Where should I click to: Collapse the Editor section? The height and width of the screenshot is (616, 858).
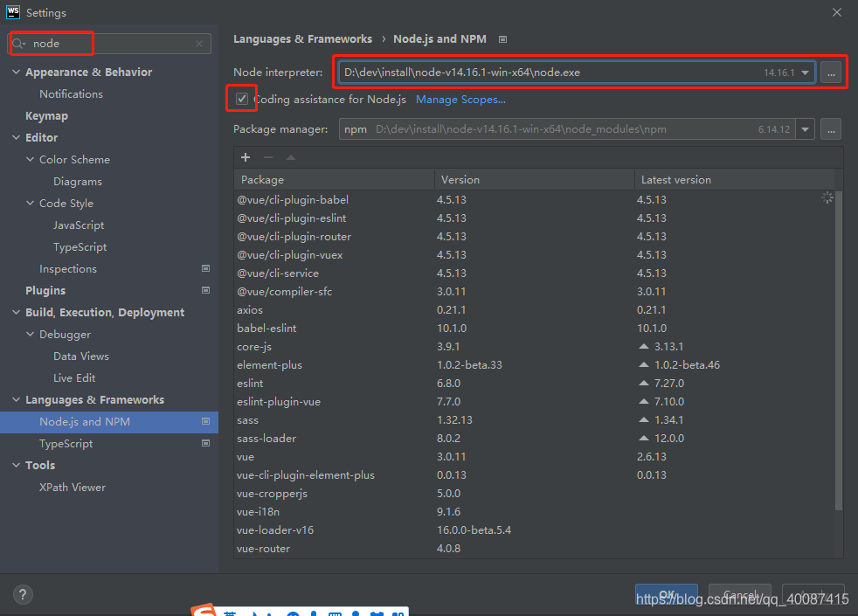point(16,137)
